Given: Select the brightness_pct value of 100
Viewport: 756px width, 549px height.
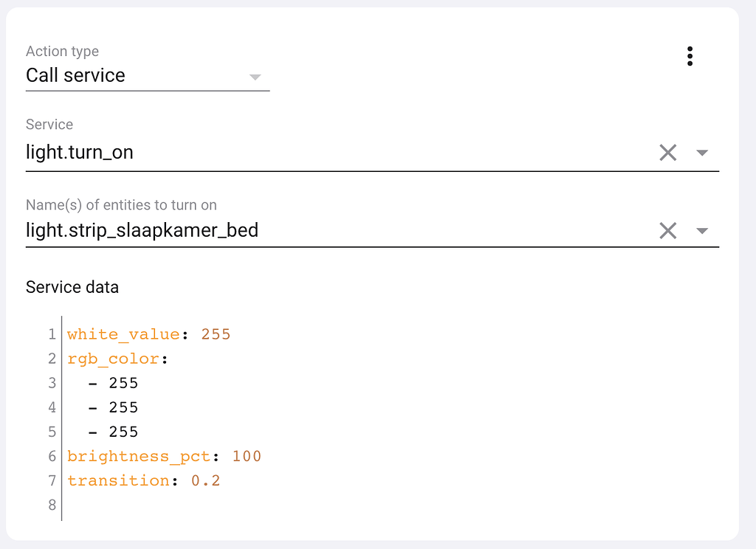Looking at the screenshot, I should point(247,456).
